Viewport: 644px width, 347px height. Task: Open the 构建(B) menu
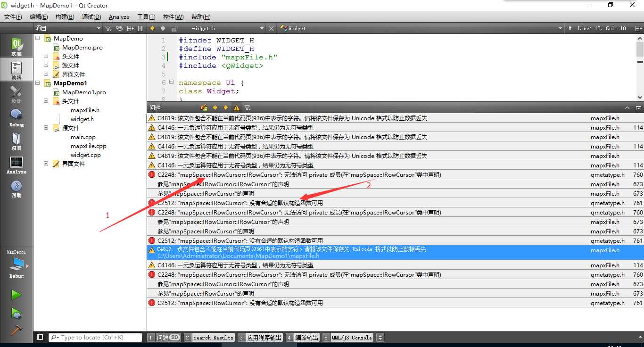point(65,17)
